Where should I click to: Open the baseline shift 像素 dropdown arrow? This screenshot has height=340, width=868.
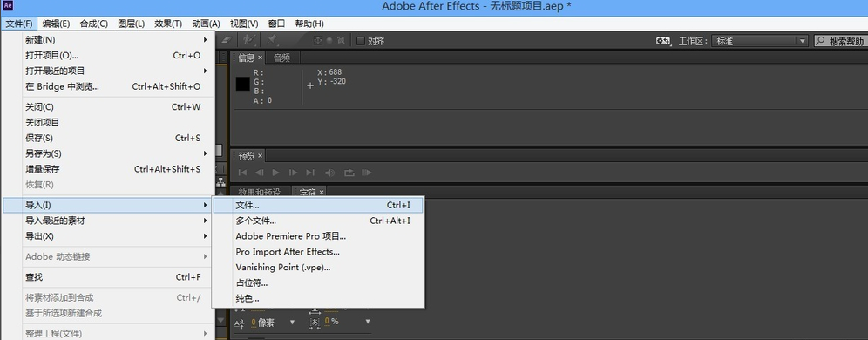click(x=292, y=323)
